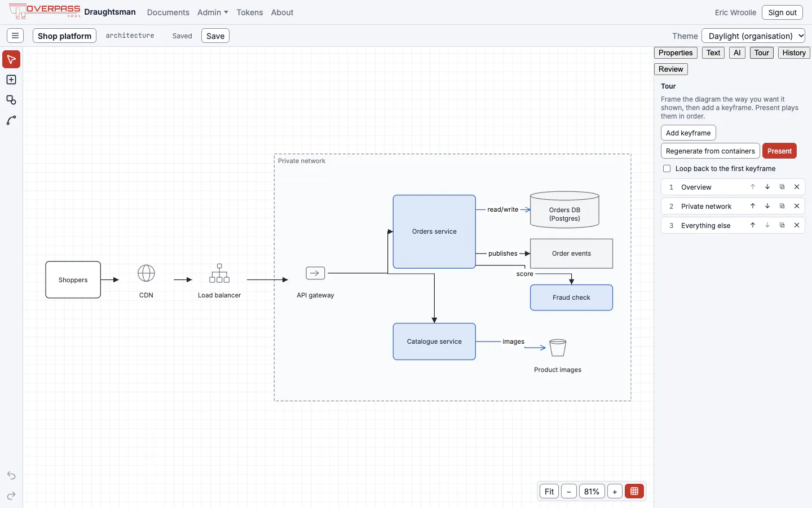Open the Documents page
This screenshot has height=508, width=812.
168,12
